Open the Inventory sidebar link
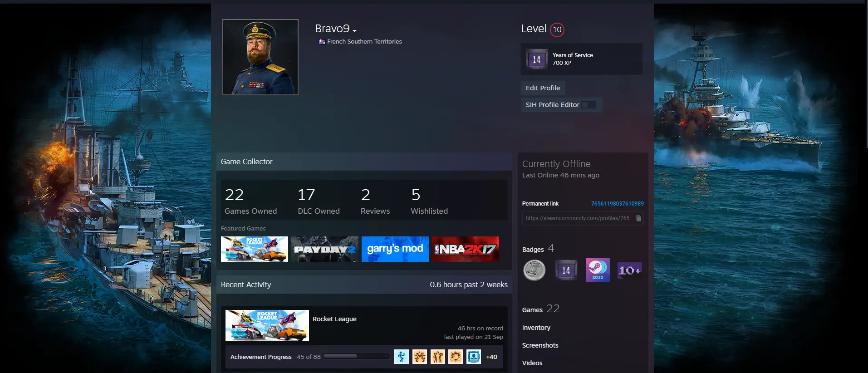This screenshot has height=373, width=868. 536,328
